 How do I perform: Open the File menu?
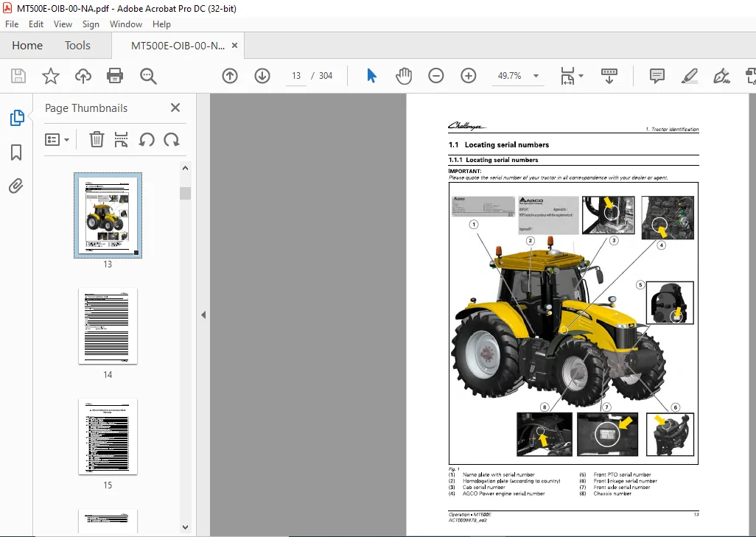pos(12,24)
